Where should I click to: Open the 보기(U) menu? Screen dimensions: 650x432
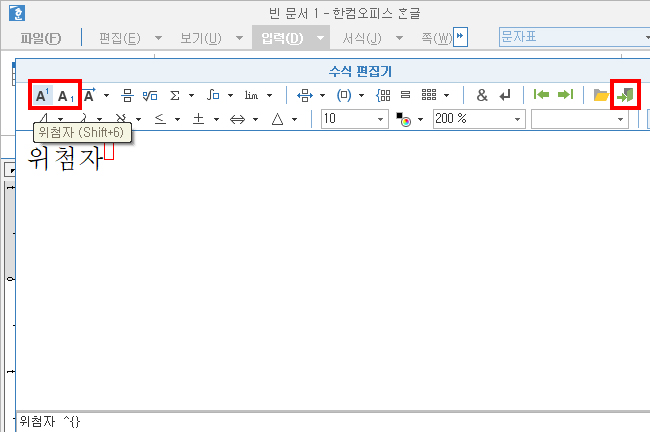tap(201, 38)
